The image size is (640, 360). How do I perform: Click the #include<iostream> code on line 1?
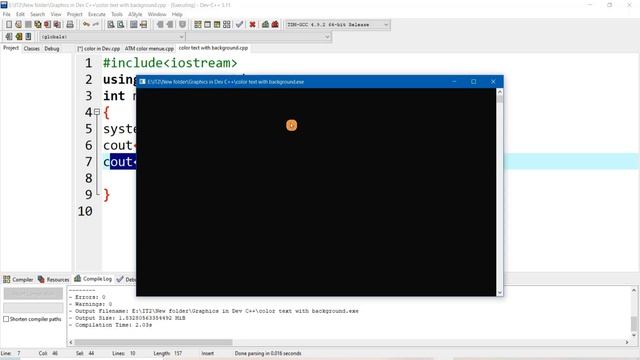[170, 63]
